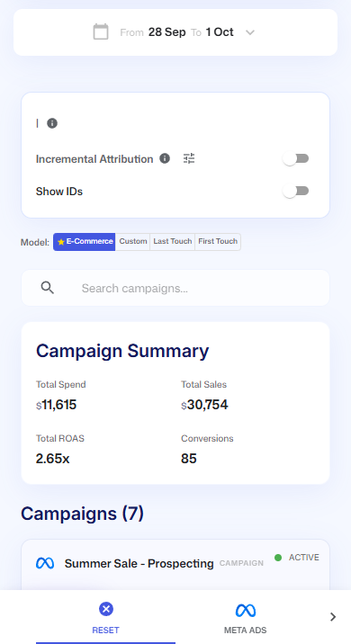This screenshot has width=351, height=644.
Task: Open the 28 Sep start date
Action: (166, 32)
